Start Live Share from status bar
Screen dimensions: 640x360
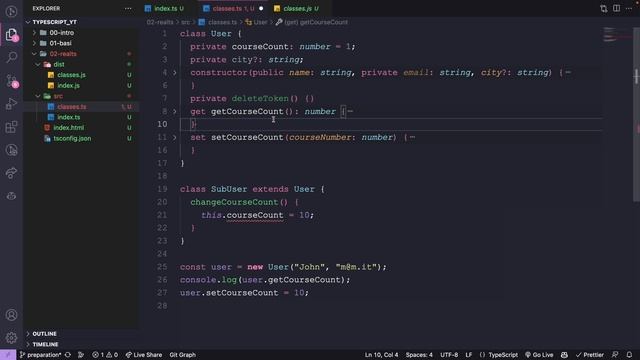pos(144,355)
